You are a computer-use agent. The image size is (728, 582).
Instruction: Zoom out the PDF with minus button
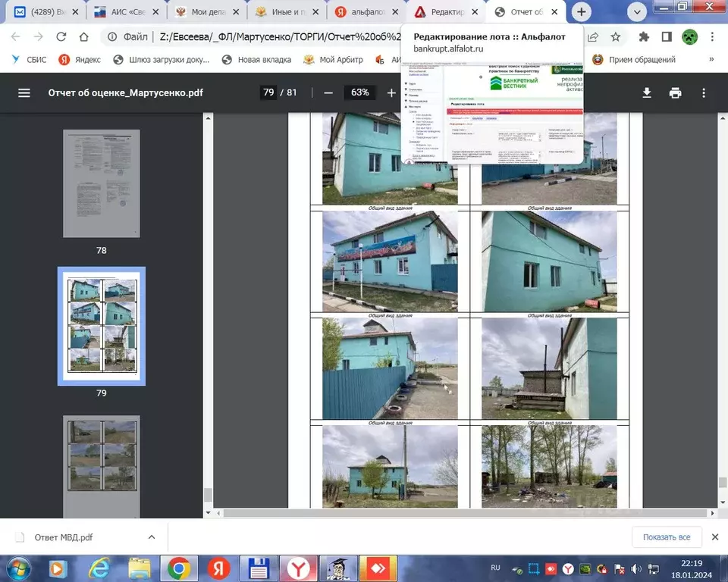tap(328, 92)
